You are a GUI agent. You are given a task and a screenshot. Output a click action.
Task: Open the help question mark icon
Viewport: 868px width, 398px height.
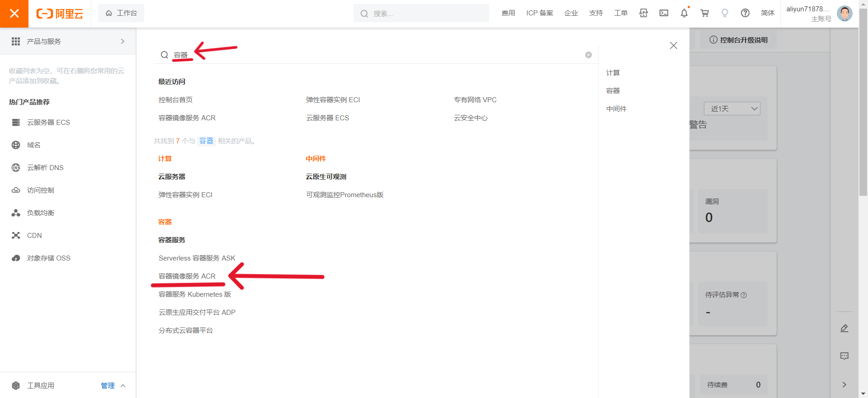745,13
